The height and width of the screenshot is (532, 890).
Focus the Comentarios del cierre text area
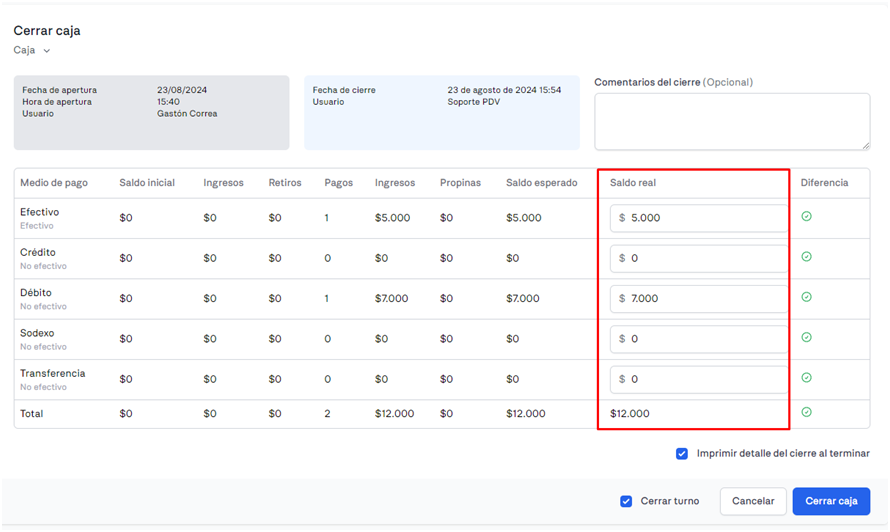[x=732, y=122]
